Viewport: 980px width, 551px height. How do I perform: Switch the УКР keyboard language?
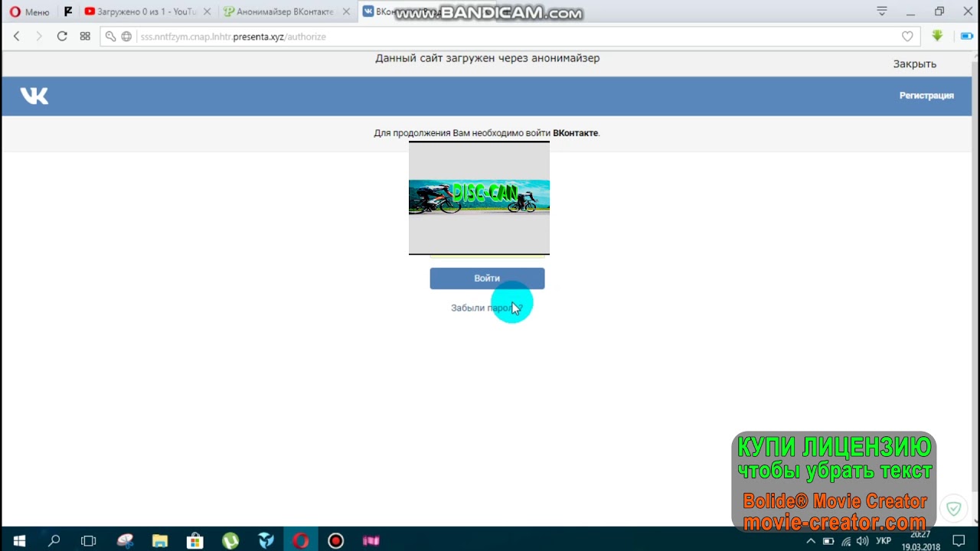pyautogui.click(x=884, y=541)
